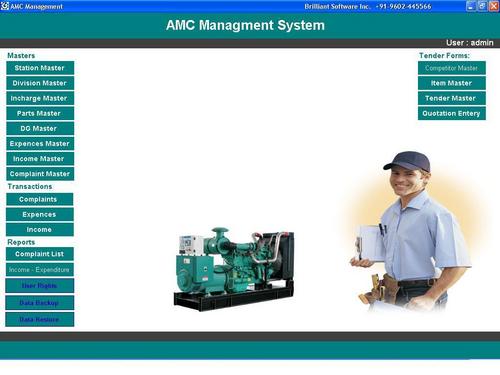Screen dimensions: 500x375
Task: Open the Station Master form
Action: pyautogui.click(x=40, y=68)
